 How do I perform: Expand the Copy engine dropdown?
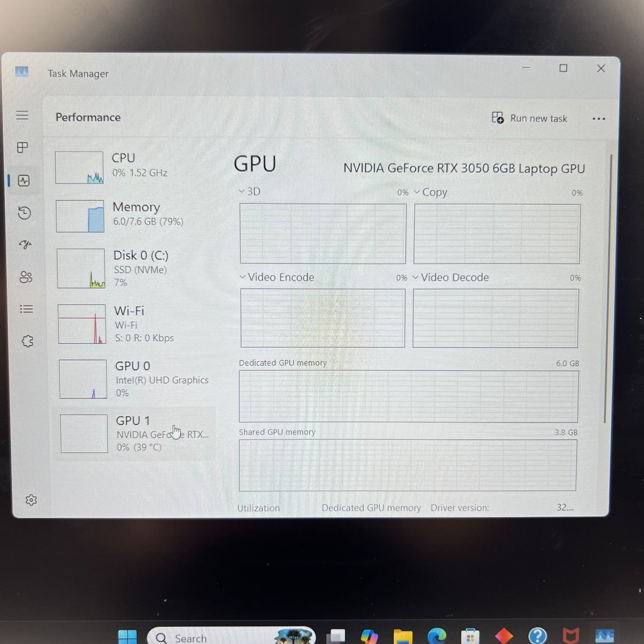(x=431, y=192)
